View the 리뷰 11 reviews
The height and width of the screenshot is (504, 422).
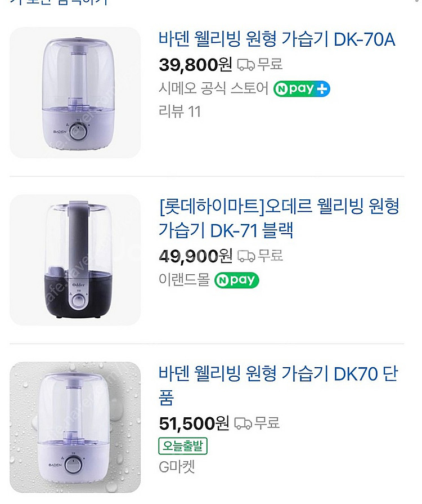[x=179, y=111]
